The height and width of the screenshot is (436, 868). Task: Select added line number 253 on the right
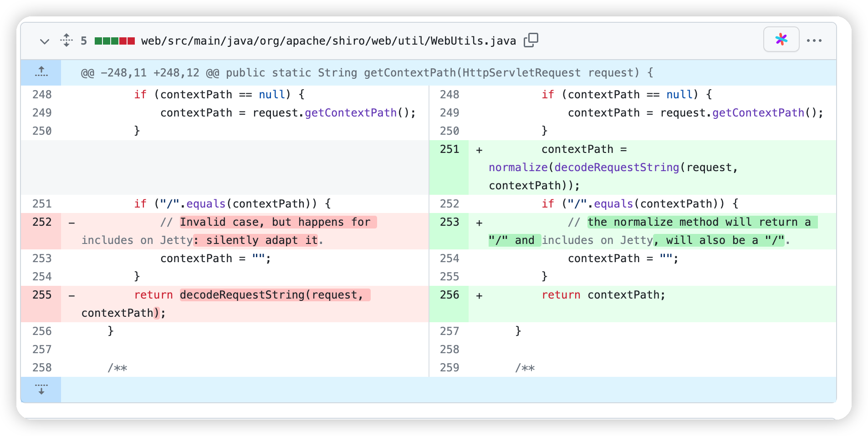449,222
